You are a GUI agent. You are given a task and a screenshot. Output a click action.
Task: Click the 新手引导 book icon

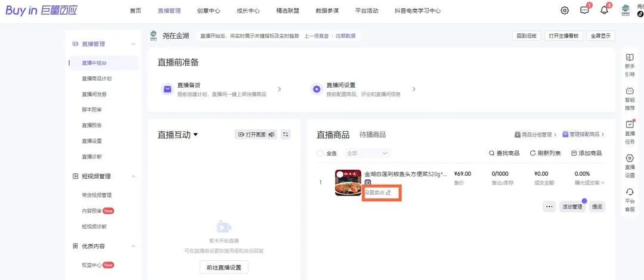pos(629,58)
